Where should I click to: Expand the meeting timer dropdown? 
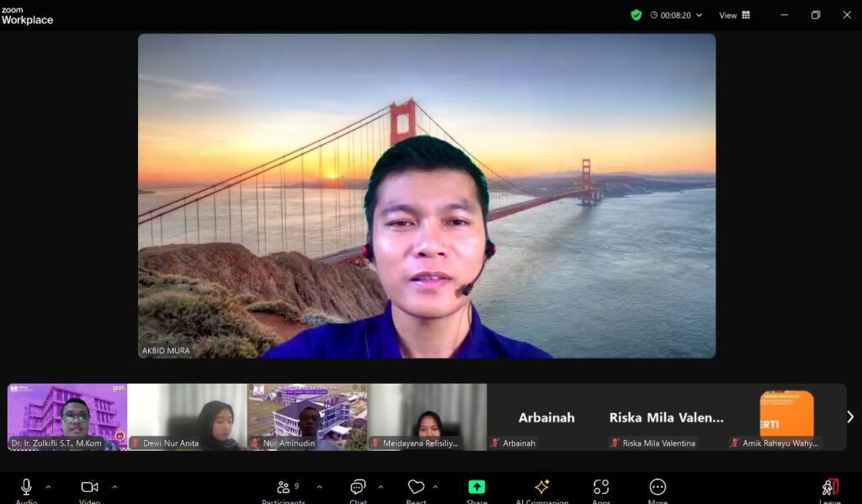(x=699, y=15)
